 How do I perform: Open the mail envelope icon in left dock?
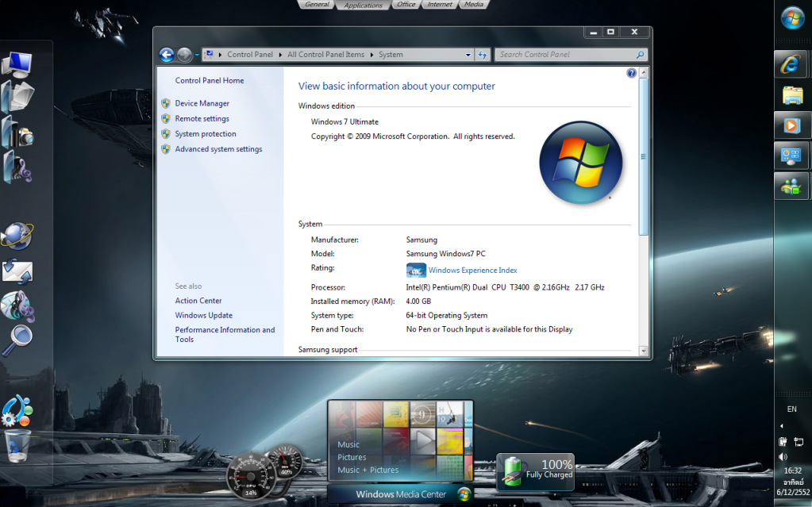tap(17, 271)
